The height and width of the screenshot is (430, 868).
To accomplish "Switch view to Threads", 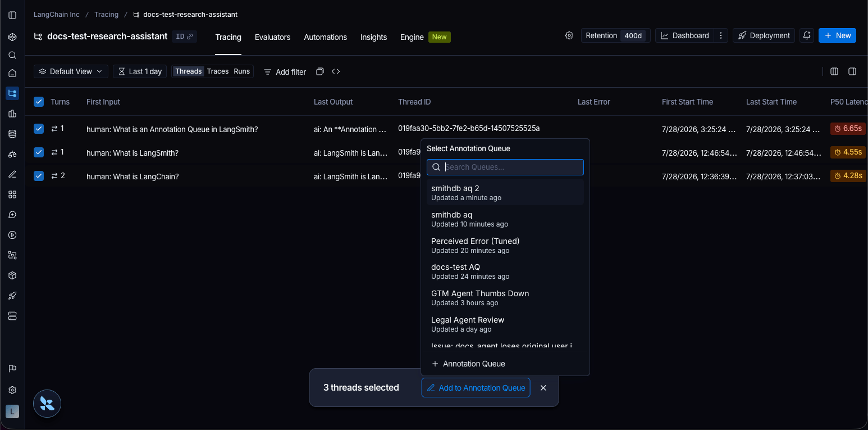I will coord(188,71).
